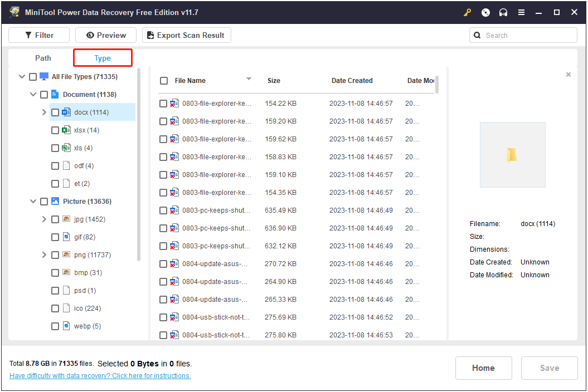The width and height of the screenshot is (588, 392).
Task: Open the hamburger menu in title bar
Action: point(521,12)
